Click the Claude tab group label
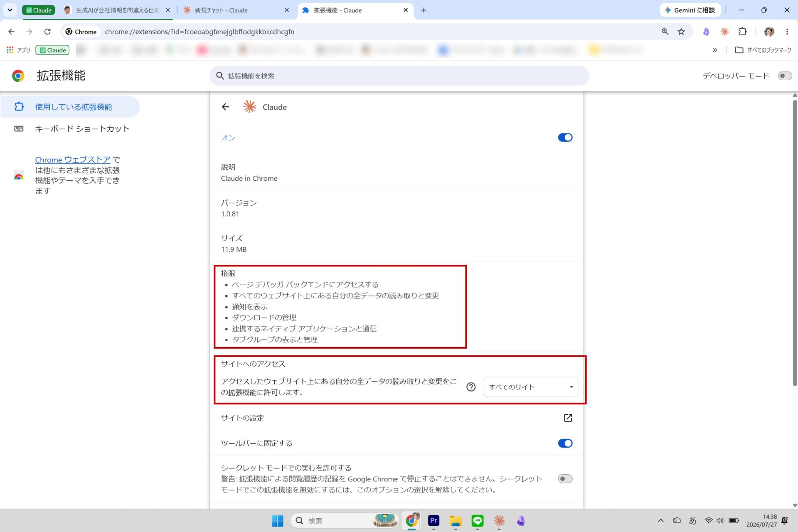798x532 pixels. coord(39,10)
